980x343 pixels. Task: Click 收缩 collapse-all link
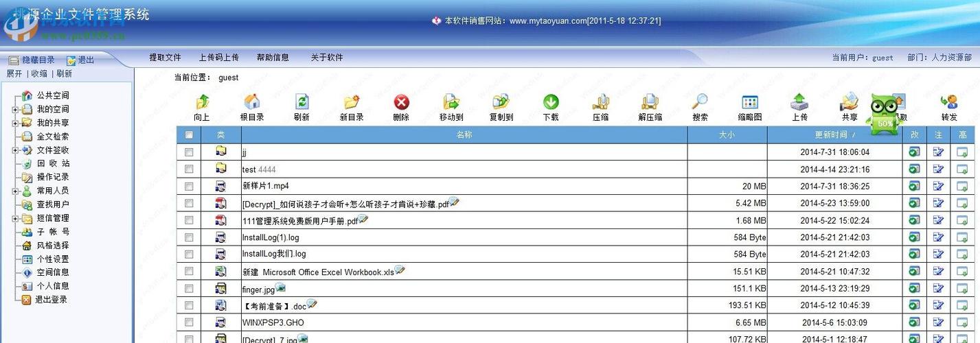tap(39, 73)
